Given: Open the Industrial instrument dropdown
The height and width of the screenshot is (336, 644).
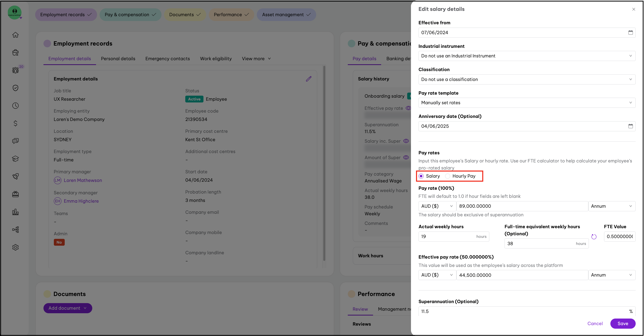Looking at the screenshot, I should click(x=527, y=56).
